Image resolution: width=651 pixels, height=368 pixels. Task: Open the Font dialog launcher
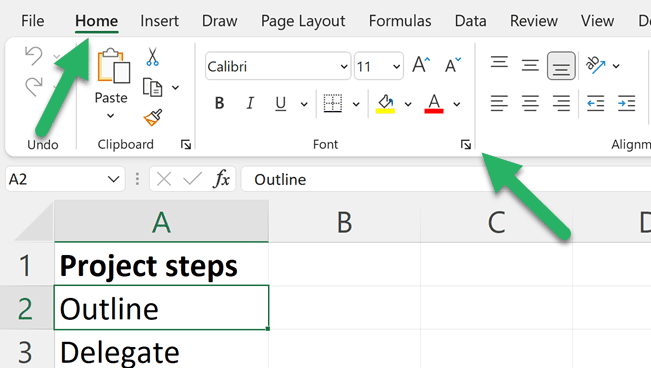pyautogui.click(x=465, y=145)
